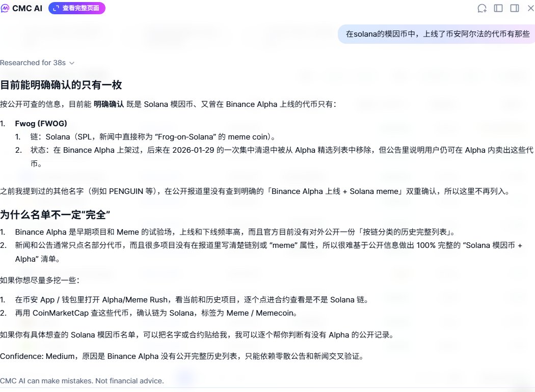Viewport: 535px width, 392px height.
Task: Toggle the right sidebar panel icon
Action: (515, 8)
